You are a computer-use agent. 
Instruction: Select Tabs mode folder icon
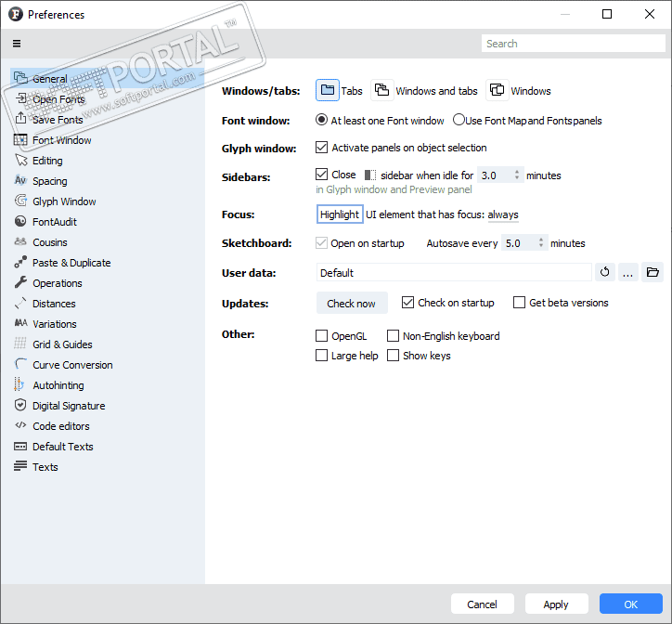(x=328, y=90)
